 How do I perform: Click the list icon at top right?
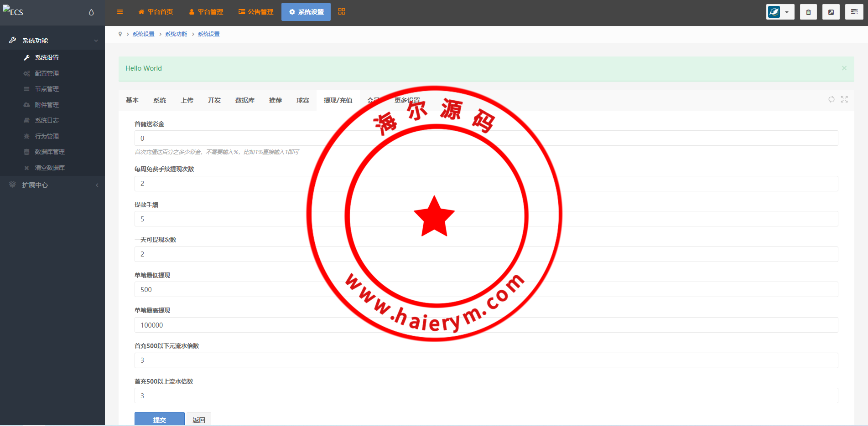854,12
